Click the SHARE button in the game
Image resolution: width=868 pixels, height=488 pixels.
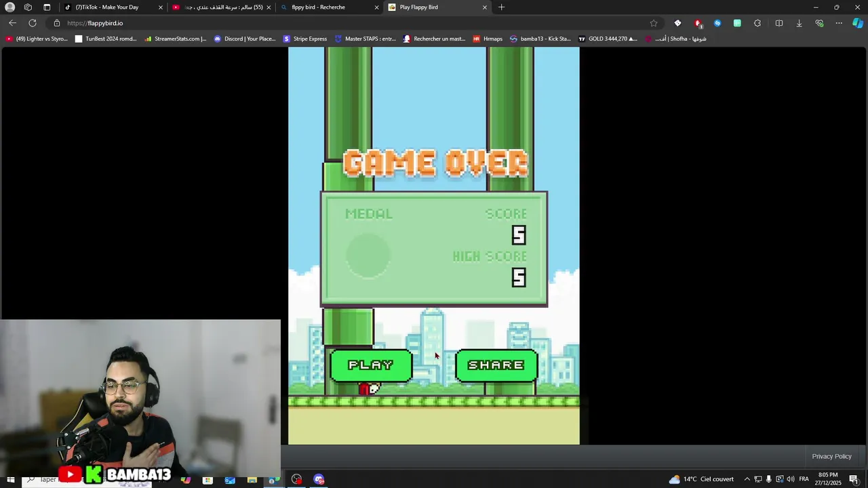pyautogui.click(x=496, y=365)
